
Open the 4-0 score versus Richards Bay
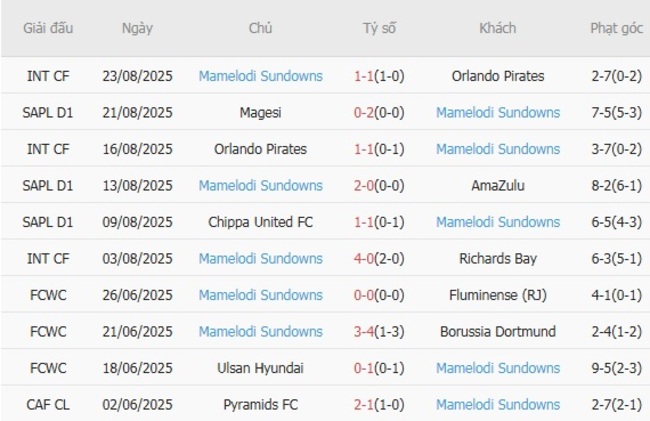364,259
